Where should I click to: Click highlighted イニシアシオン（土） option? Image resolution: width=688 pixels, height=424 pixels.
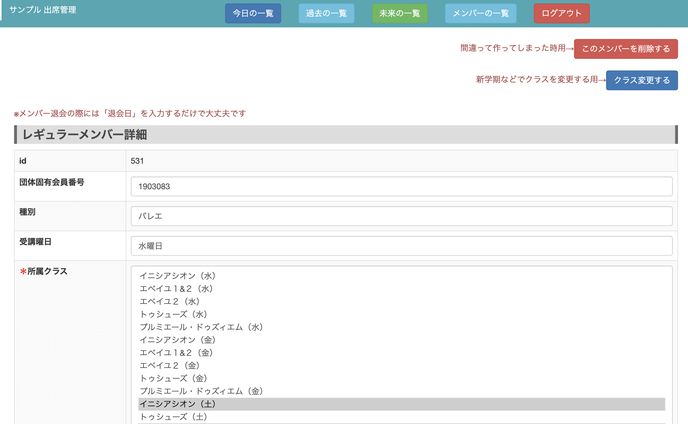click(x=401, y=404)
